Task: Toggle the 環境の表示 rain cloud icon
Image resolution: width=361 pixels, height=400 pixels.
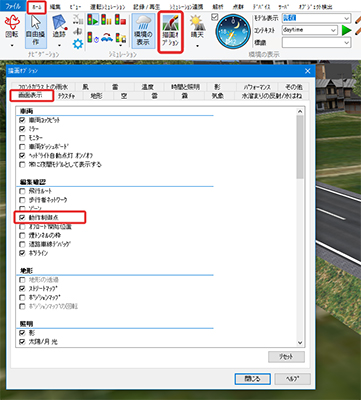Action: click(143, 30)
